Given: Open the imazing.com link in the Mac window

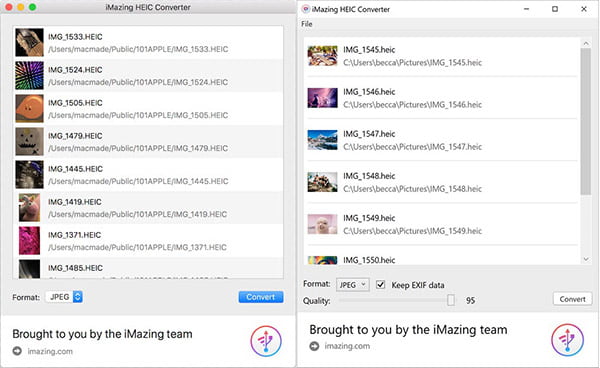Looking at the screenshot, I should click(x=50, y=351).
